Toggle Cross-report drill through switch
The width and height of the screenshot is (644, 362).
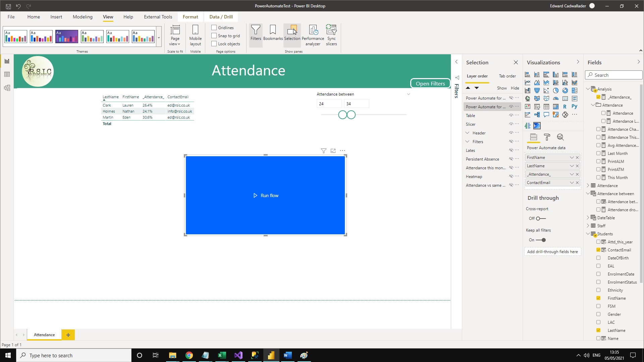[541, 219]
